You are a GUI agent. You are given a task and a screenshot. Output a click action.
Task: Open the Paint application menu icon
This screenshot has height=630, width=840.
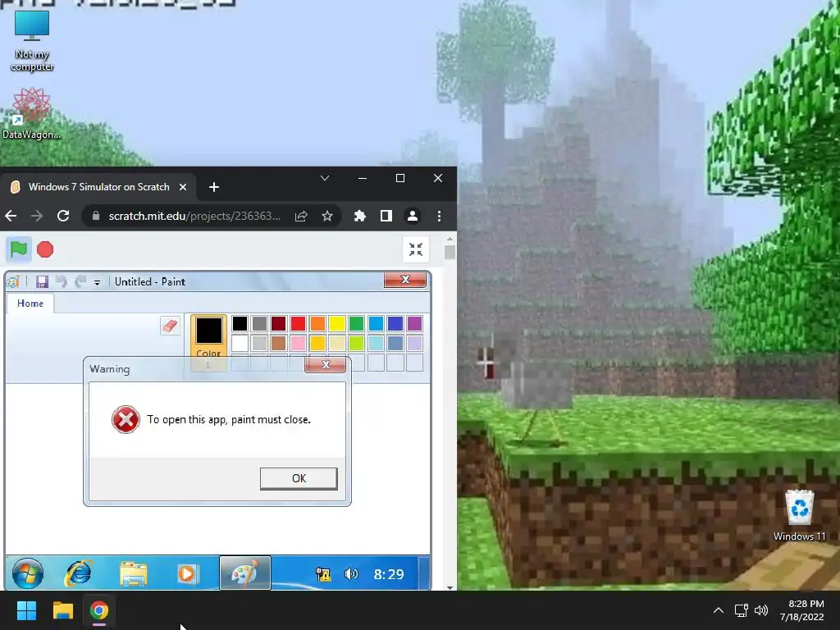(13, 281)
